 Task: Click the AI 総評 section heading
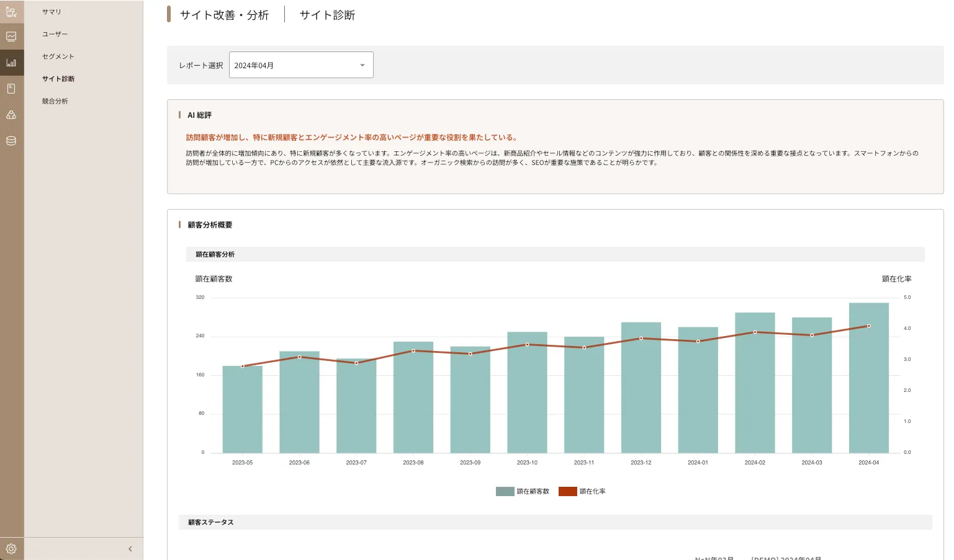(200, 115)
